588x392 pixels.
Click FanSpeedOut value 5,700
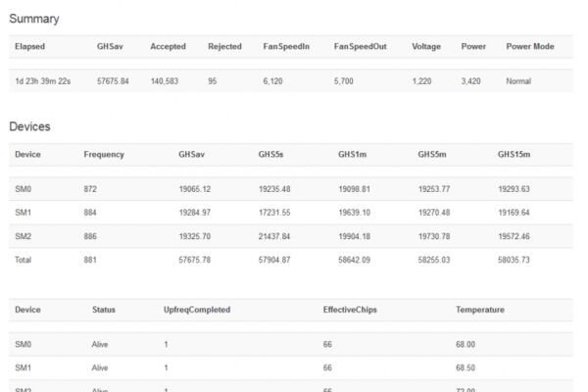click(344, 81)
